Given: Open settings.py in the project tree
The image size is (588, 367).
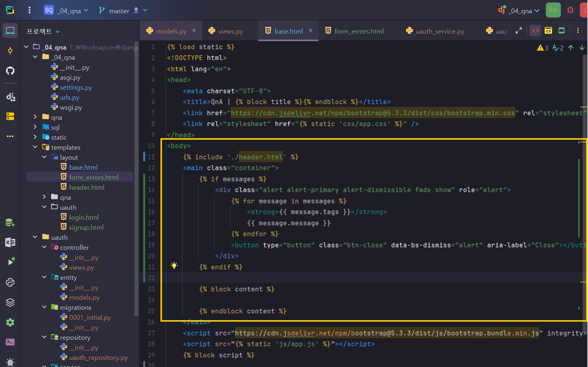Looking at the screenshot, I should tap(76, 87).
